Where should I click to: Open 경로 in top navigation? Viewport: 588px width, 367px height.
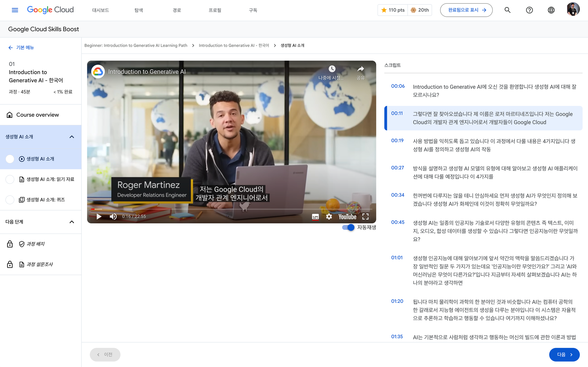pos(177,10)
